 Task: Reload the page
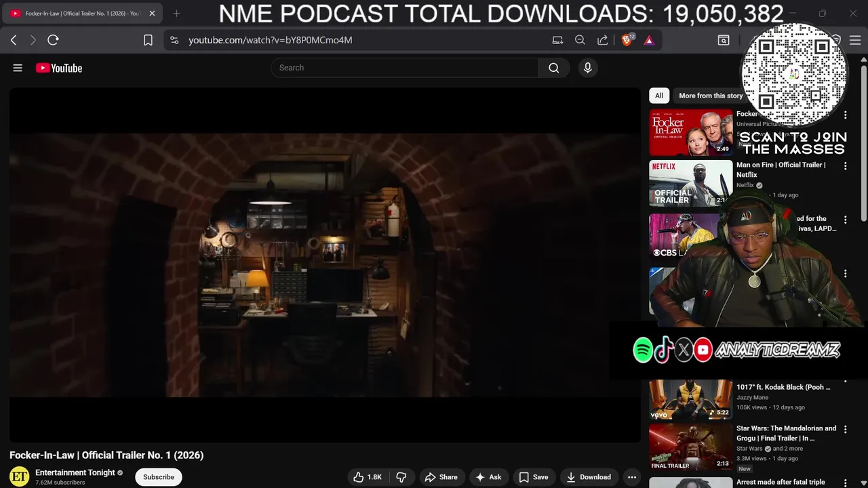(x=53, y=40)
